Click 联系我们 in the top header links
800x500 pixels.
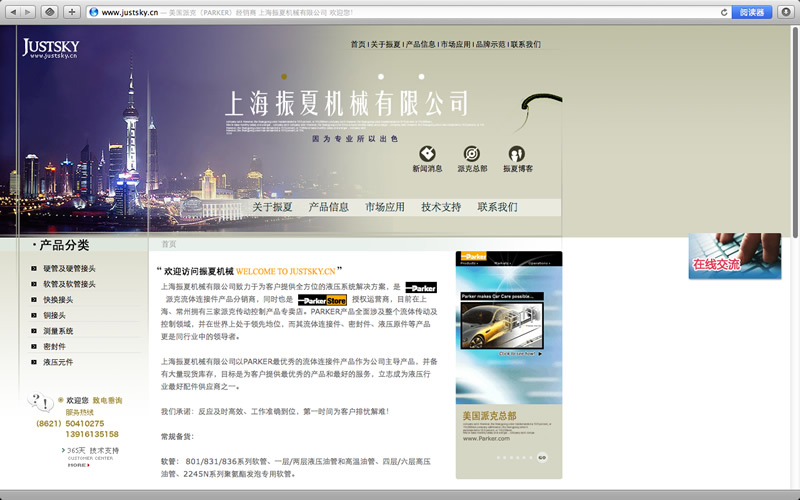coord(525,45)
